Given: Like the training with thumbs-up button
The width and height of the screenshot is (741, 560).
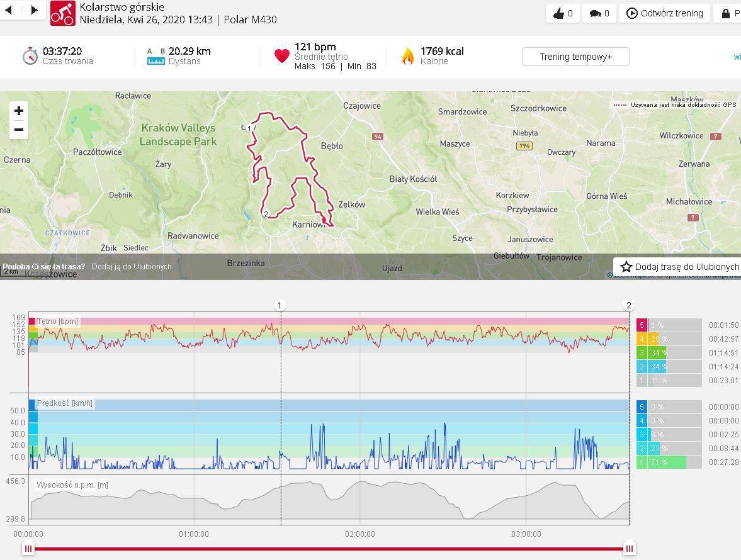Looking at the screenshot, I should [563, 13].
